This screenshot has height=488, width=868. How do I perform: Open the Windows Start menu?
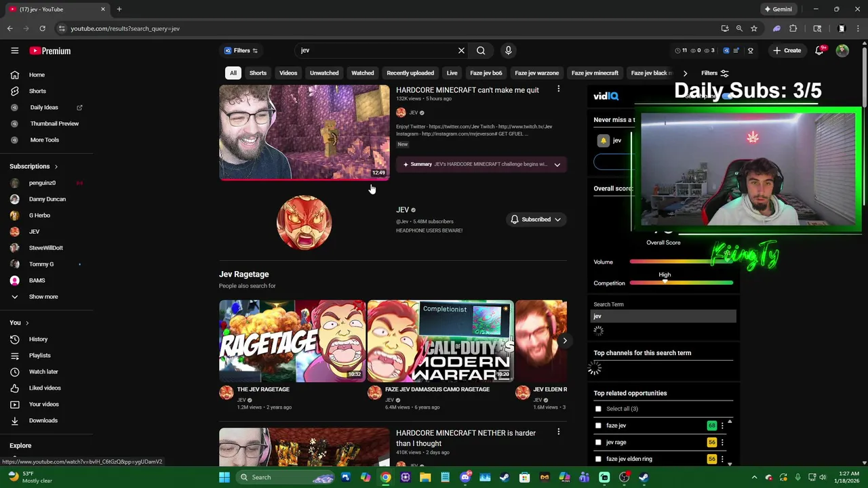[x=224, y=477]
